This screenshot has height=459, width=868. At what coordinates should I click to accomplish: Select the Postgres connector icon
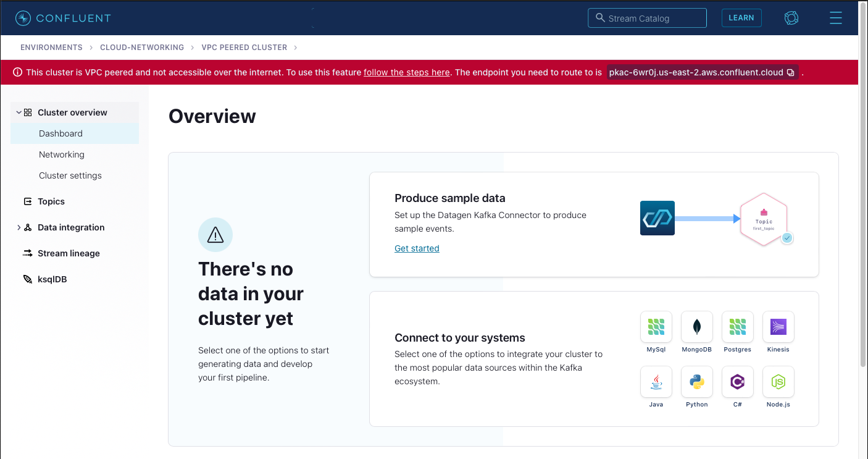tap(738, 327)
